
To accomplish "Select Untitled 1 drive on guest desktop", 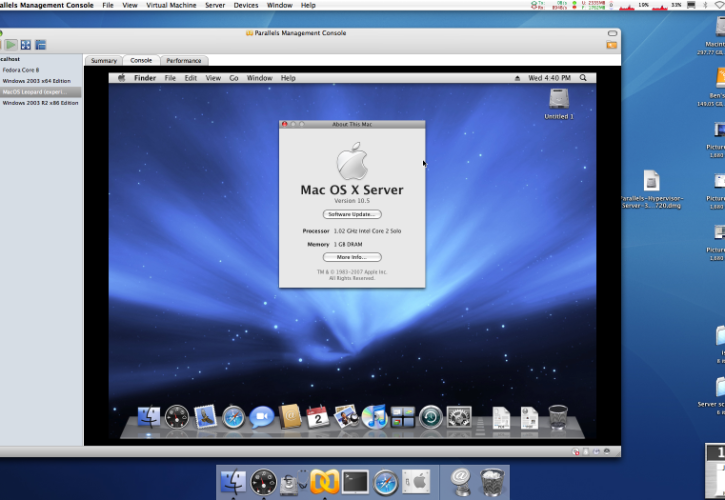I will point(559,104).
